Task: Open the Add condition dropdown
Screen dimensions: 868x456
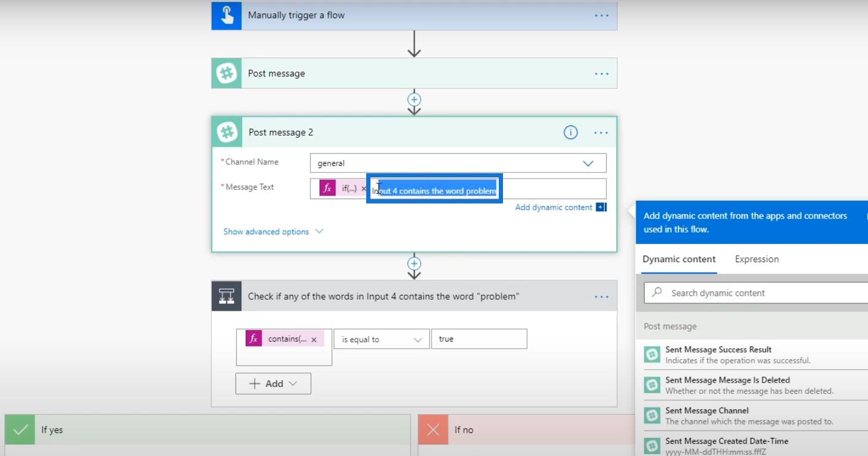Action: click(x=273, y=383)
